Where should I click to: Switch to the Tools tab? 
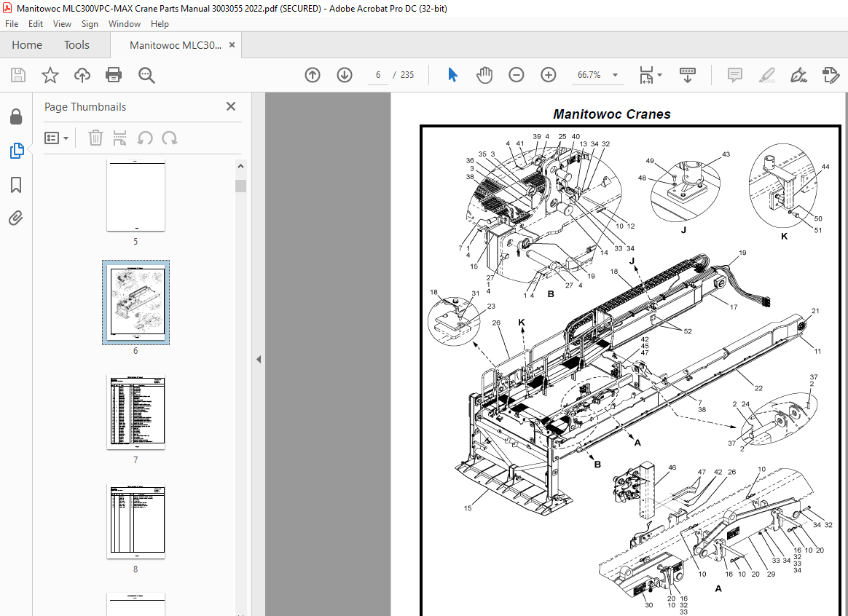click(x=76, y=45)
